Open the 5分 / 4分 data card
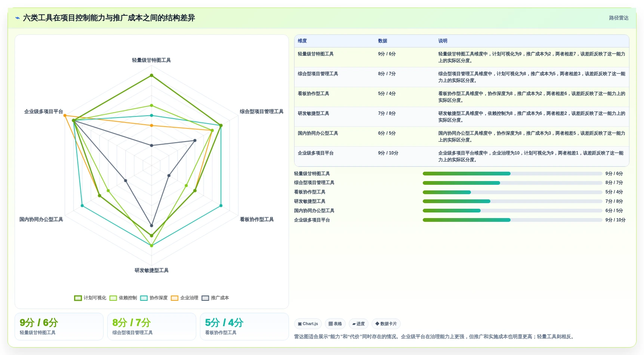This screenshot has height=355, width=644. point(244,327)
